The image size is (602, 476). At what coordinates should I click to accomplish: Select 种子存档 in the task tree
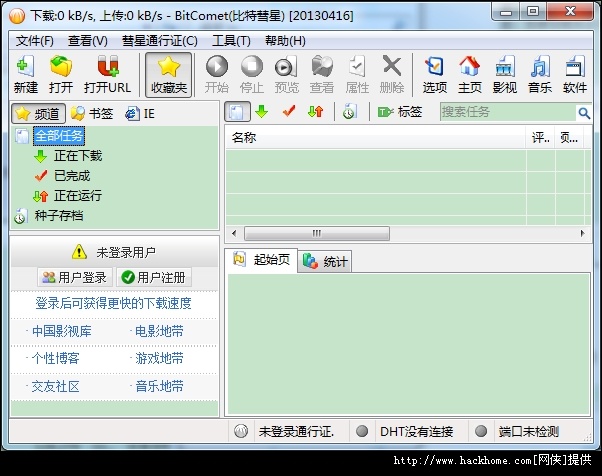click(x=59, y=216)
